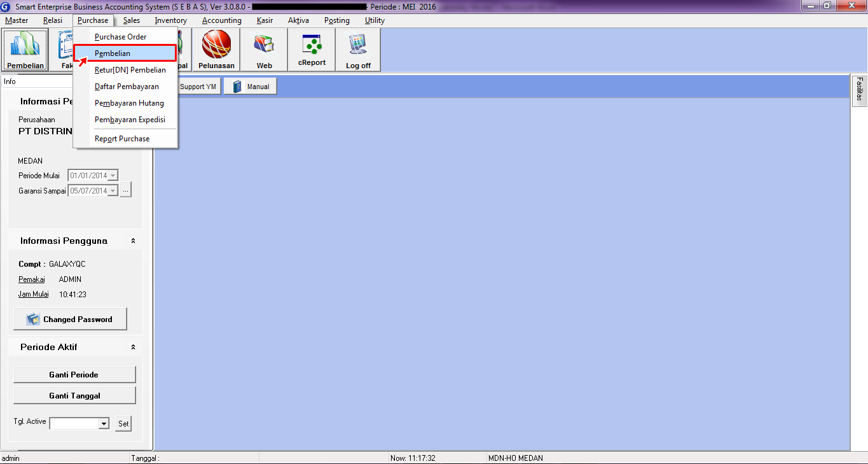Open the Tgl. Active dropdown

tap(104, 424)
